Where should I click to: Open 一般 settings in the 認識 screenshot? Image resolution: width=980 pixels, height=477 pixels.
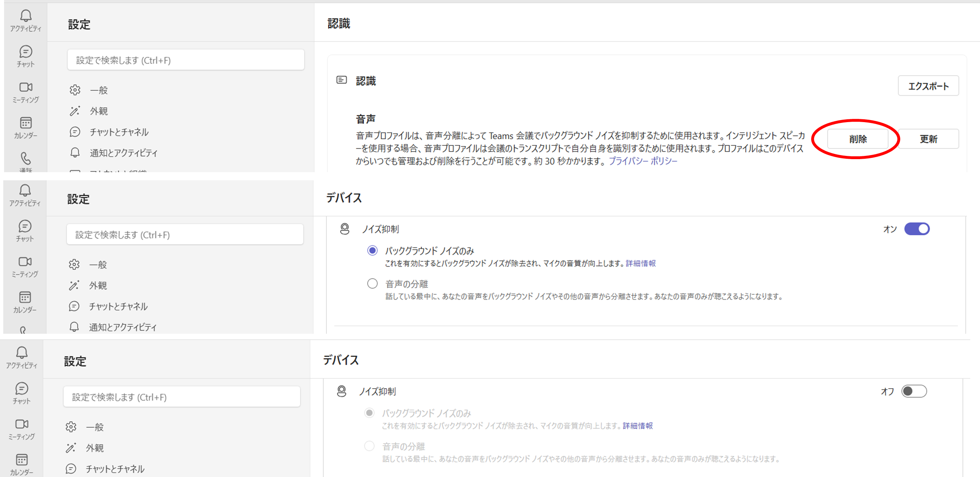(99, 90)
